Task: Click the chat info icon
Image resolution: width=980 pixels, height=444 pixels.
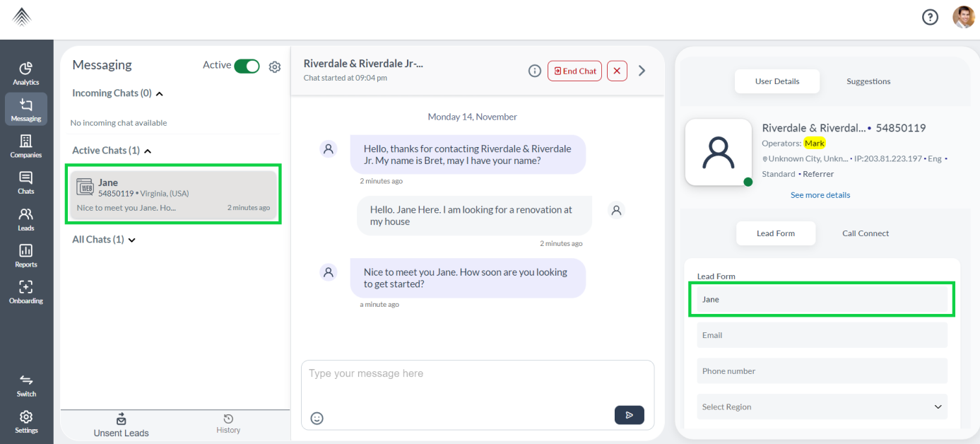Action: 535,71
